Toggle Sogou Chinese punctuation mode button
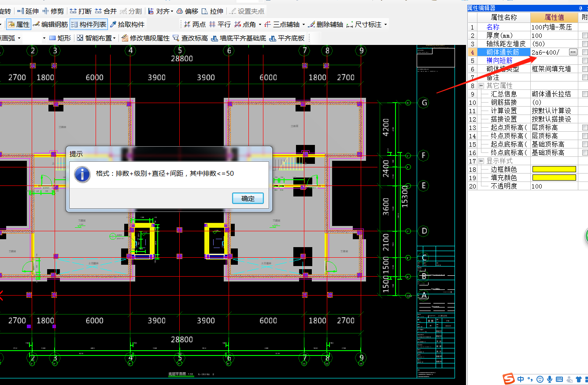 tap(530, 379)
